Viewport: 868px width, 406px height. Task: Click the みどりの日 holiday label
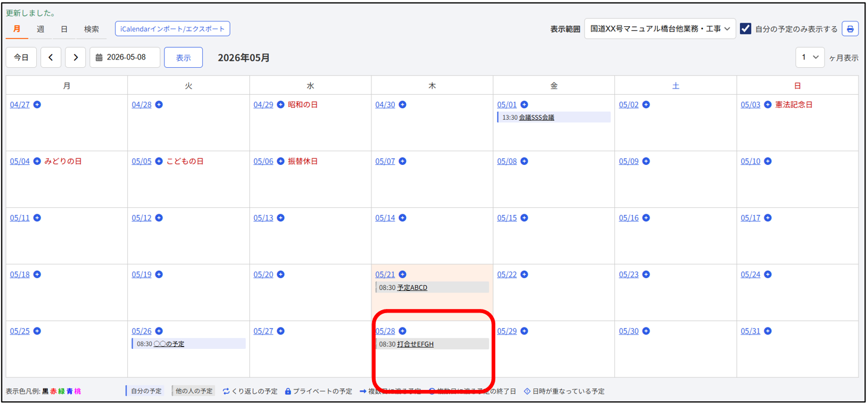coord(63,161)
